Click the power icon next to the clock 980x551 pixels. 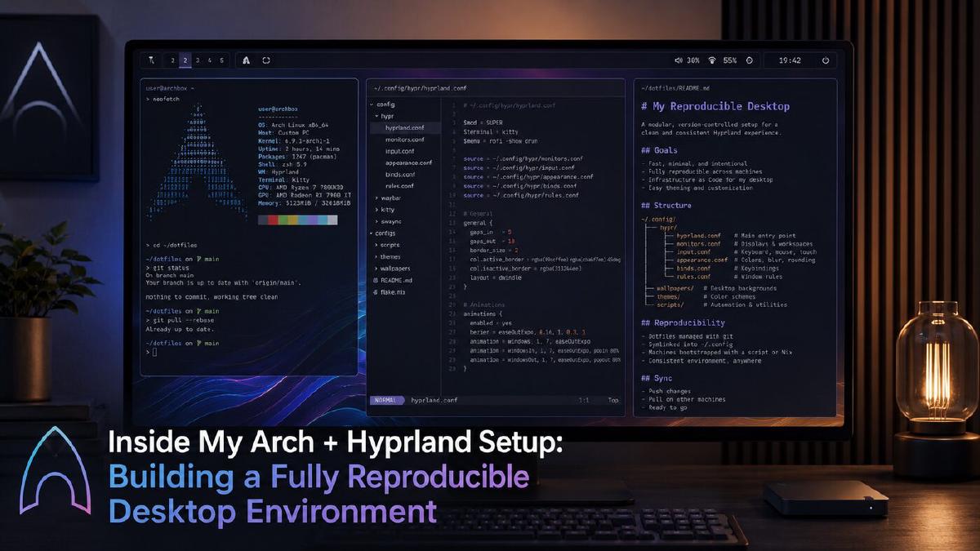coord(826,60)
